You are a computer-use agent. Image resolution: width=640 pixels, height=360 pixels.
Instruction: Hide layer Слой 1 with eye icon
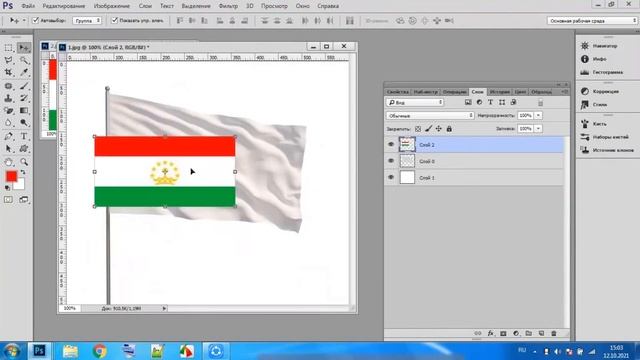(391, 177)
